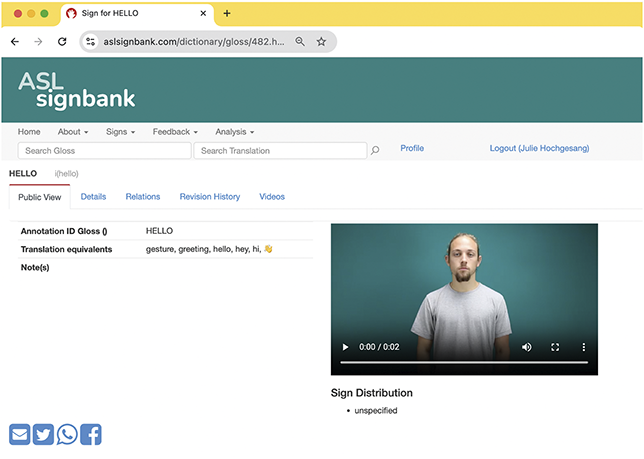Switch to the Details tab
The image size is (644, 459).
pos(93,197)
